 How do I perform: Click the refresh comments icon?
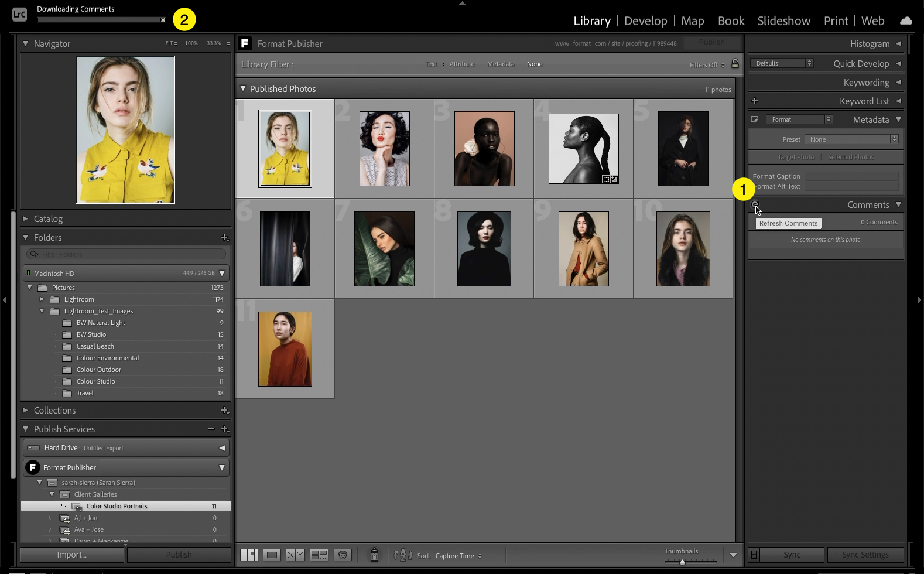tap(755, 205)
